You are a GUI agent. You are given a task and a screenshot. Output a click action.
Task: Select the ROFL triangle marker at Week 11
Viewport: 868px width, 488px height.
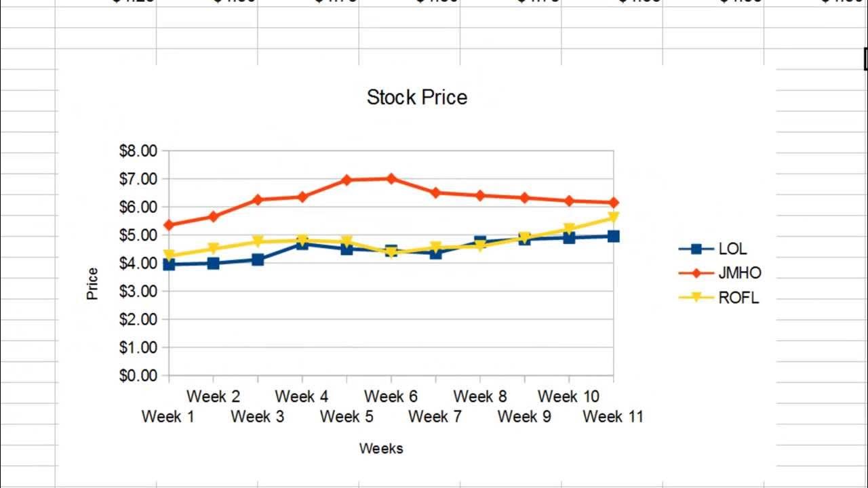[x=613, y=218]
